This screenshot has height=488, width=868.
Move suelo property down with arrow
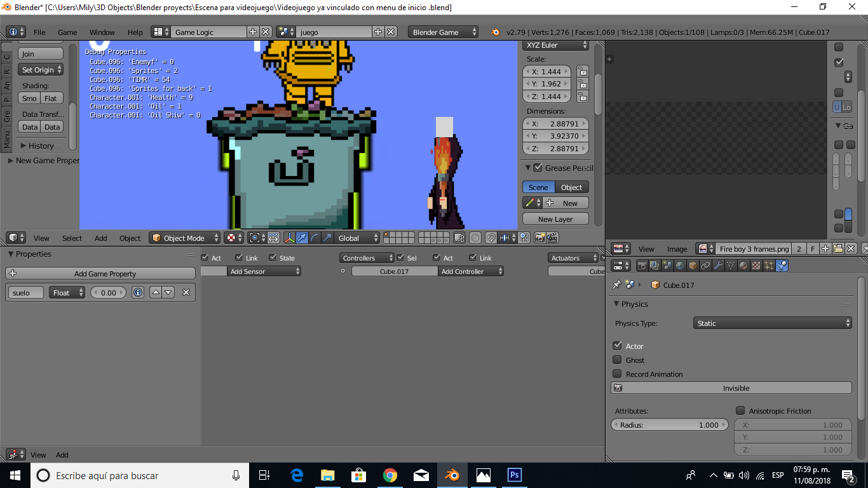(168, 292)
